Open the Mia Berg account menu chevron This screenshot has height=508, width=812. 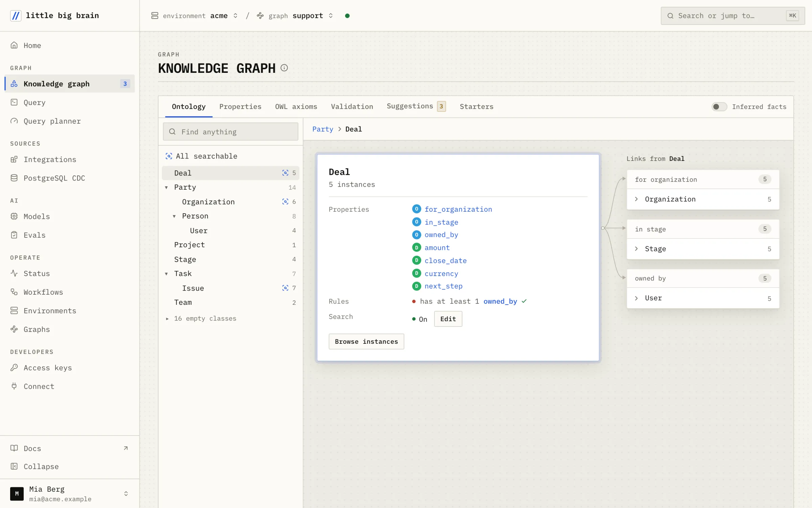pos(126,494)
